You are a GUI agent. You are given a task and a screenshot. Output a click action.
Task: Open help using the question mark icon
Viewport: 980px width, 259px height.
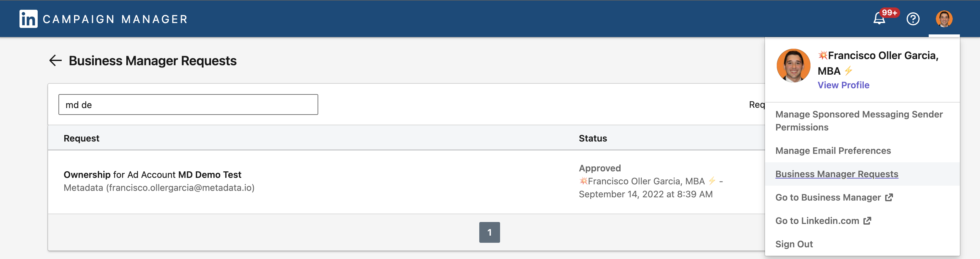point(913,18)
